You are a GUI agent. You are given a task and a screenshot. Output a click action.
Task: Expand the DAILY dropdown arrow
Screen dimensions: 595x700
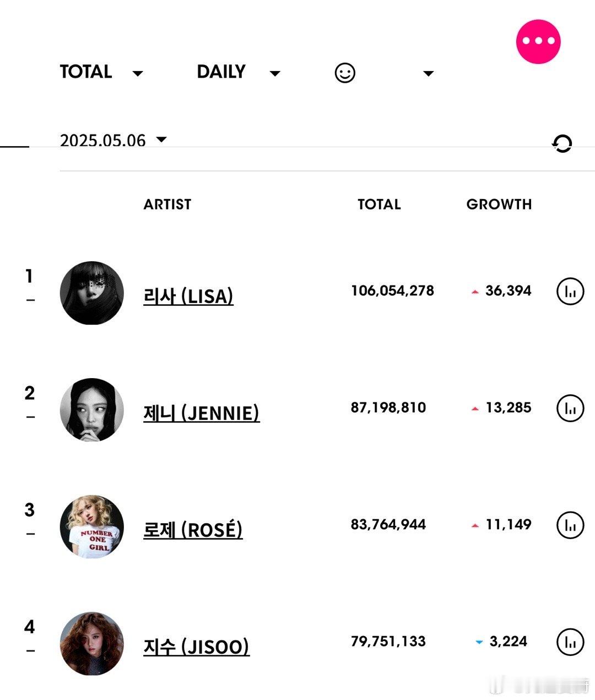[275, 73]
